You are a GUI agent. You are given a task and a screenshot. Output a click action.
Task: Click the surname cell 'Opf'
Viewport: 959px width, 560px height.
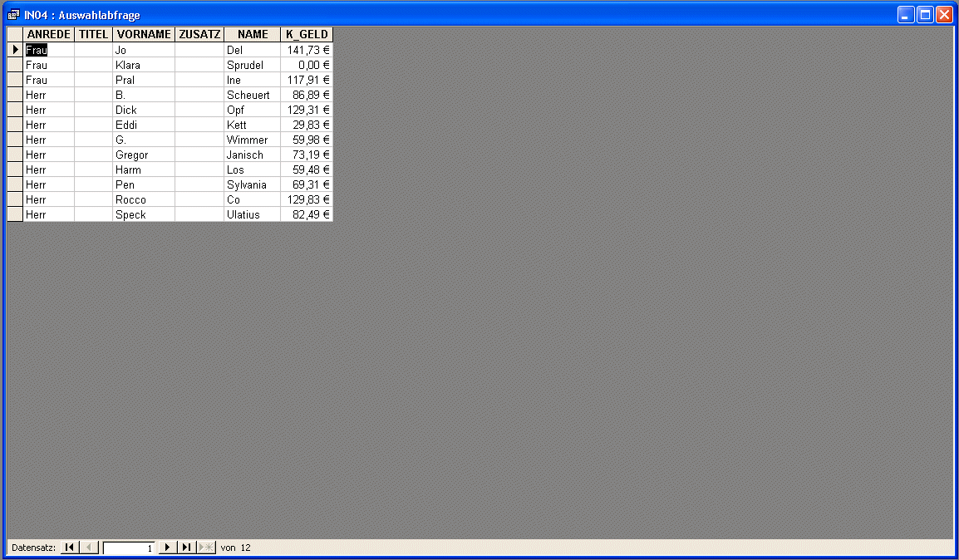pyautogui.click(x=252, y=110)
